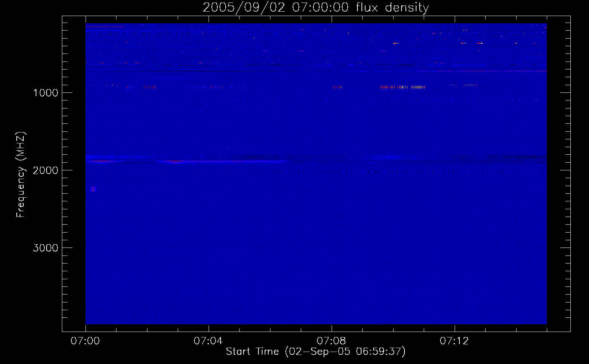589x364 pixels.
Task: Click the 'Frequency (MHZ)' axis label
Action: [x=21, y=175]
